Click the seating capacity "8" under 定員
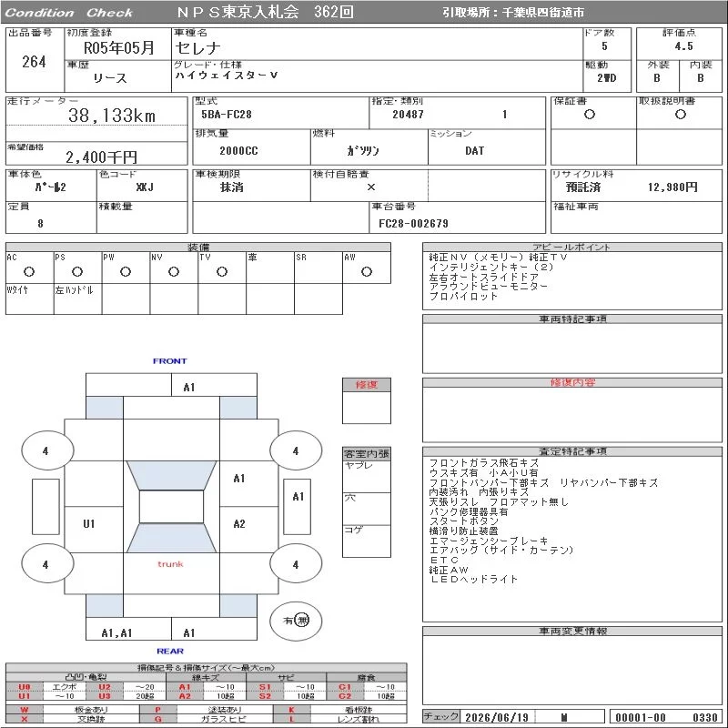The width and height of the screenshot is (728, 728). [x=40, y=224]
